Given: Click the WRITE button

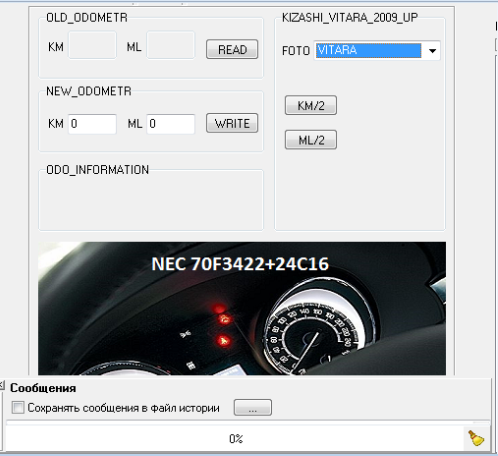Looking at the screenshot, I should (232, 123).
